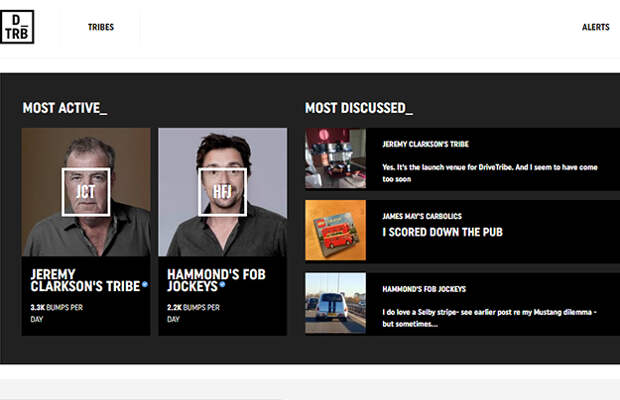
Task: Click verified badge next to Clarkson's Tribe
Action: click(x=145, y=284)
